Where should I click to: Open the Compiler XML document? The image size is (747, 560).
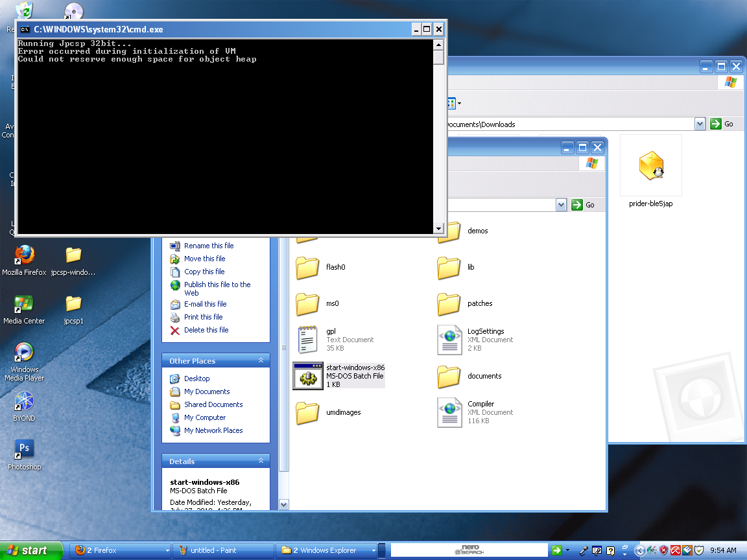[449, 412]
